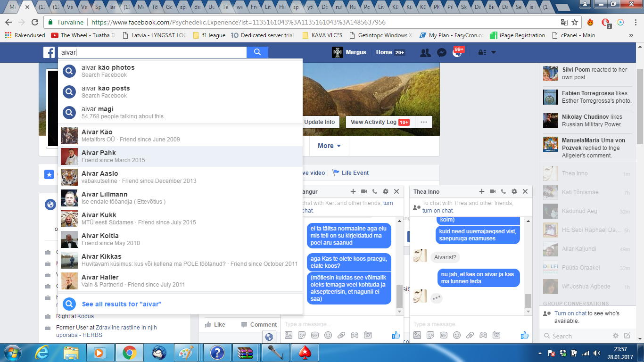Open the three-dots profile options button
The height and width of the screenshot is (362, 644).
tap(423, 122)
